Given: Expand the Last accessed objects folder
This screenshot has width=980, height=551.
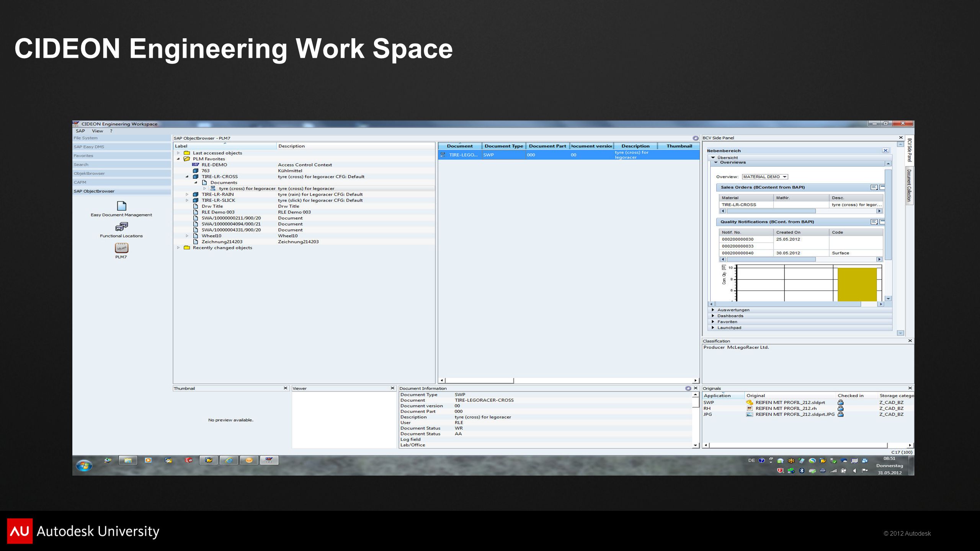Looking at the screenshot, I should coord(178,153).
